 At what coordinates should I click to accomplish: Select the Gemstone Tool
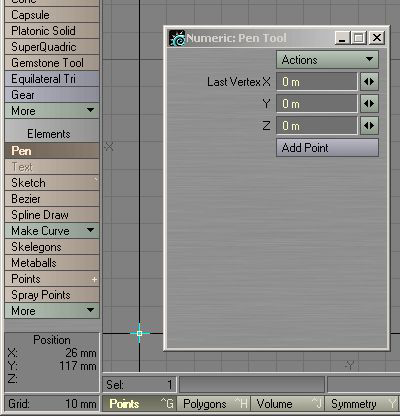[52, 63]
